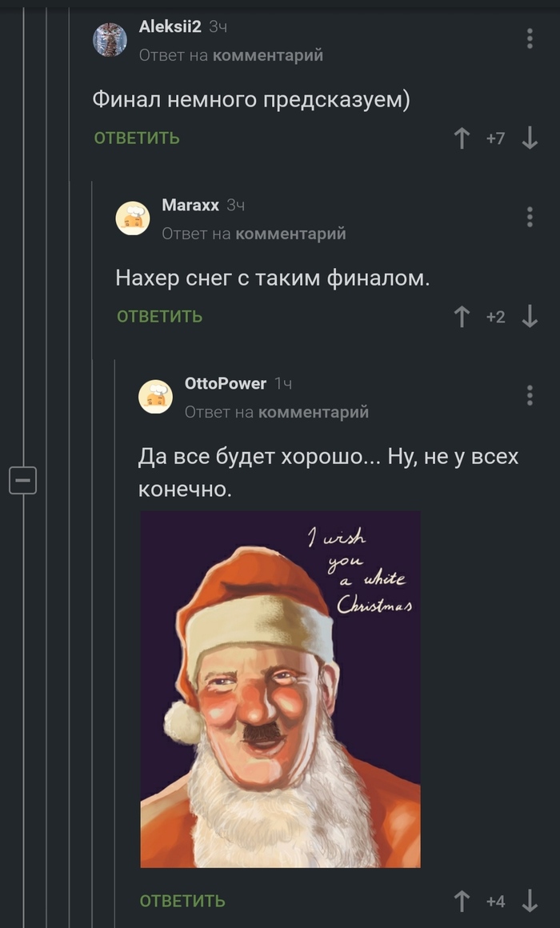Open parent комментарий link in OttoPower's reply
The image size is (560, 928).
pos(314,411)
